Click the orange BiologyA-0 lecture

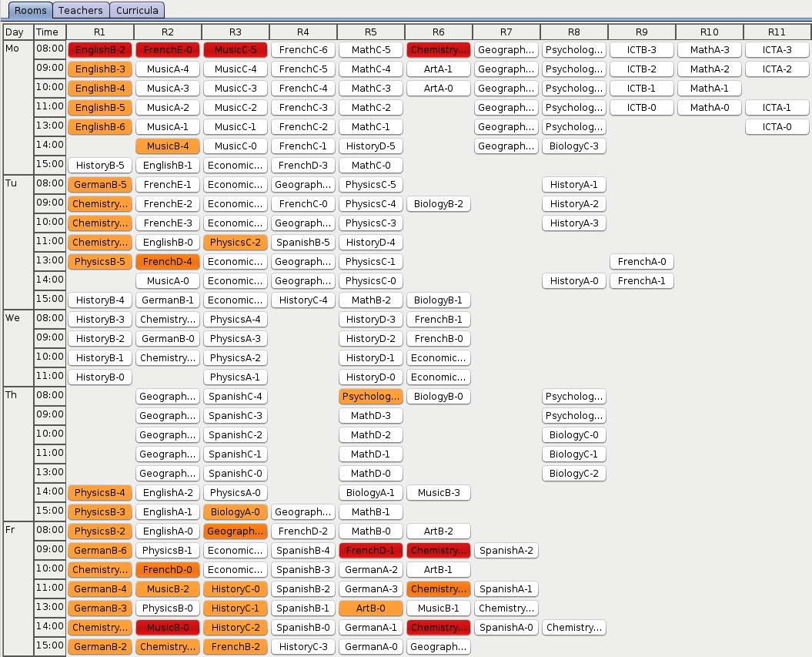click(x=236, y=512)
